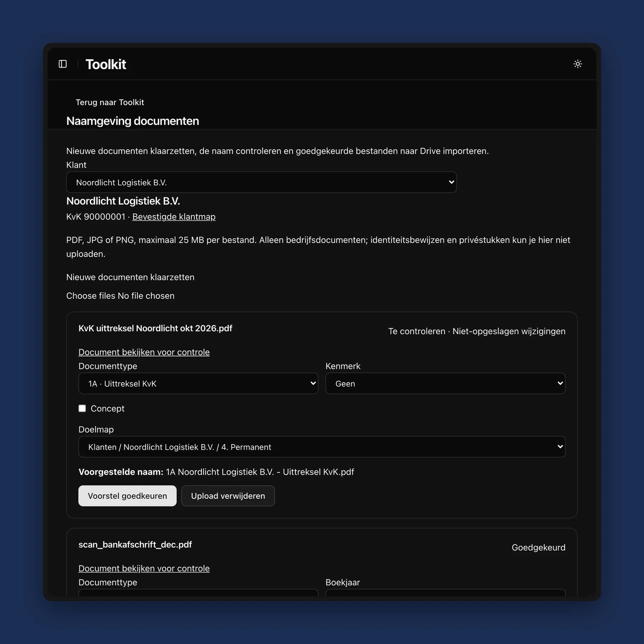Tick the Concept checkbox
Screen dimensions: 644x644
tap(82, 409)
